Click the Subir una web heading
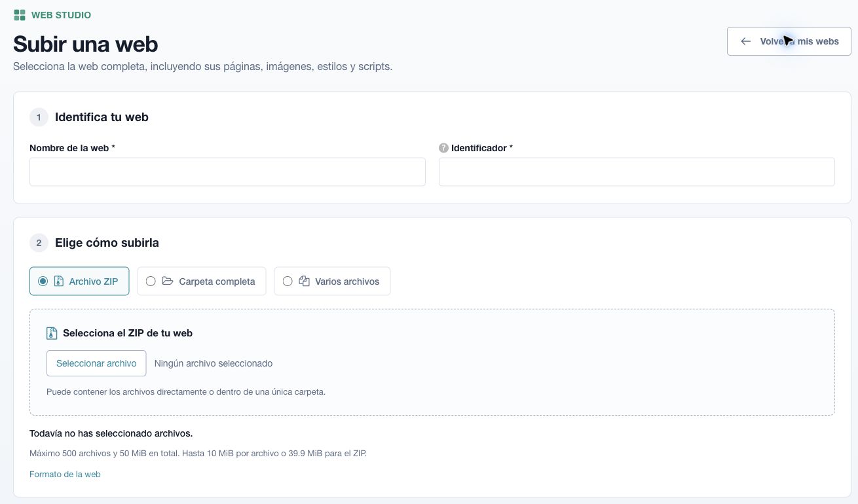 pyautogui.click(x=86, y=44)
